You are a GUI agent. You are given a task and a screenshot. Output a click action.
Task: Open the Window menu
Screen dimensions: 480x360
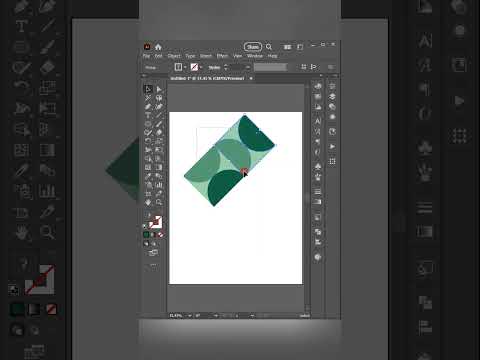255,56
